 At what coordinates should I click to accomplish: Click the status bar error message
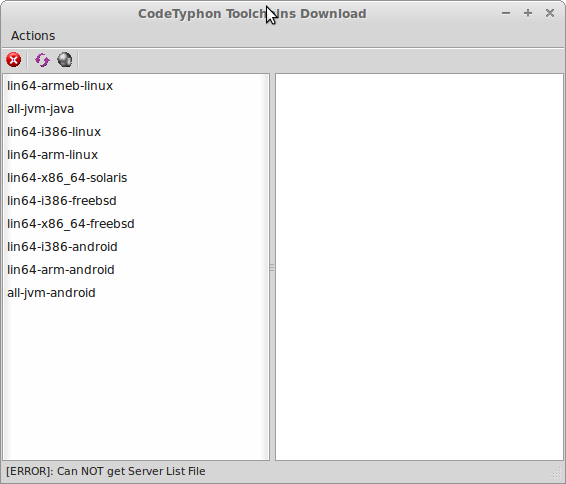click(x=105, y=471)
